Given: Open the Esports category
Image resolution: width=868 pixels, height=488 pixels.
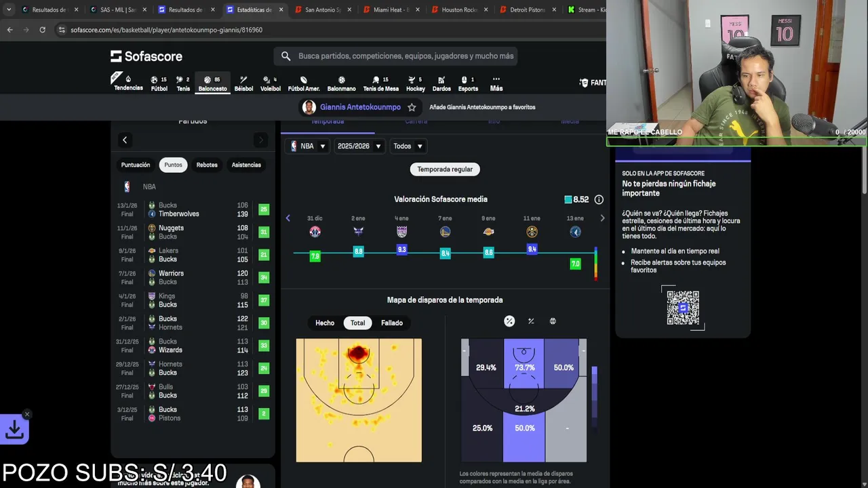Looking at the screenshot, I should click(468, 83).
